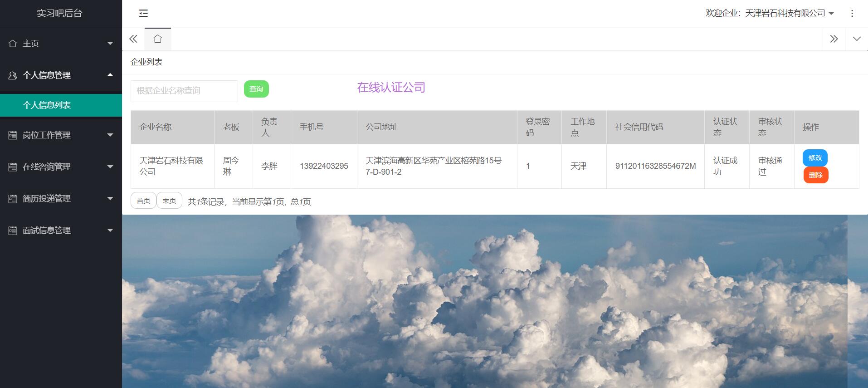Click the 李胖 responsible person cell
This screenshot has height=388, width=868.
point(272,166)
